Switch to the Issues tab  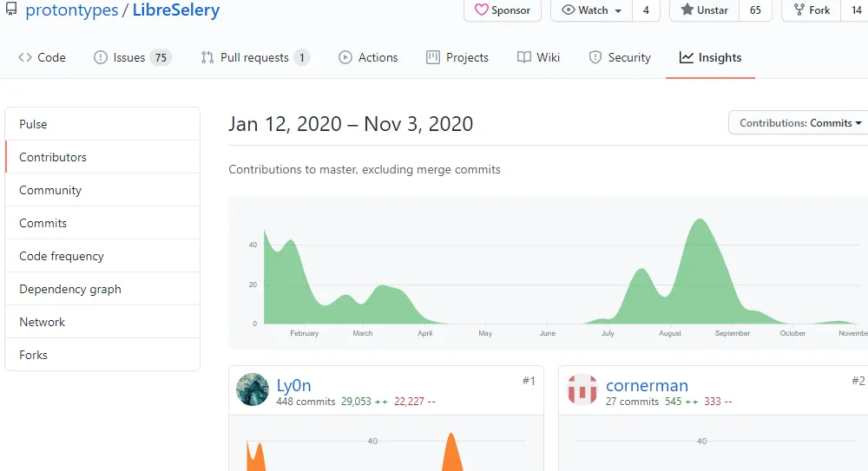133,57
